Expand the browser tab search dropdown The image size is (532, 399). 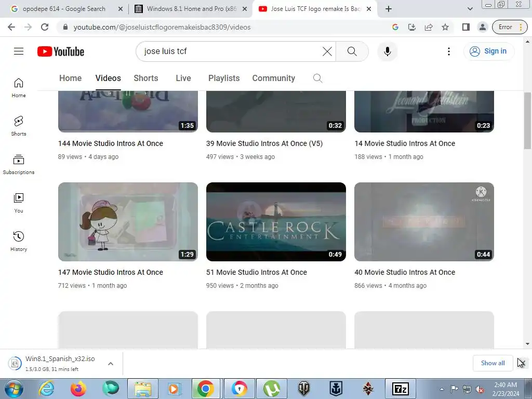point(470,9)
